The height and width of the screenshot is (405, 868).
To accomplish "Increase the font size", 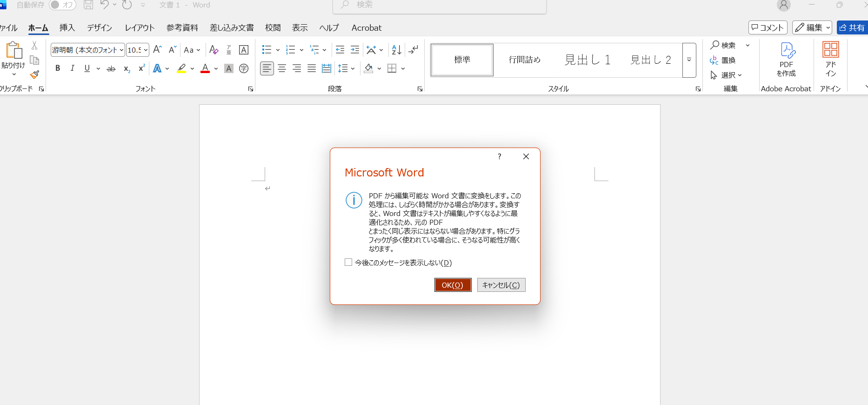I will coord(157,50).
